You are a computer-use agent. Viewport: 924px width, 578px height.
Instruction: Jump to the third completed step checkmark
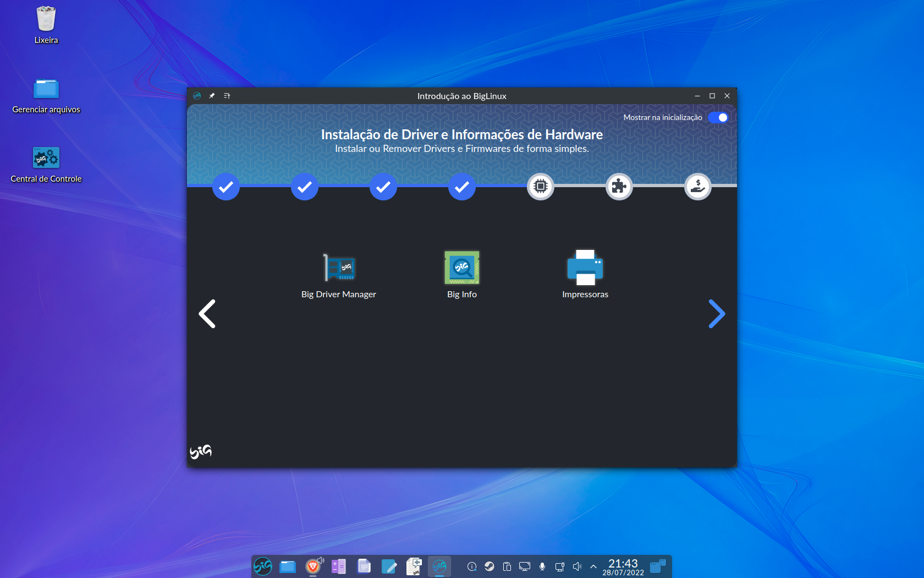[x=383, y=187]
